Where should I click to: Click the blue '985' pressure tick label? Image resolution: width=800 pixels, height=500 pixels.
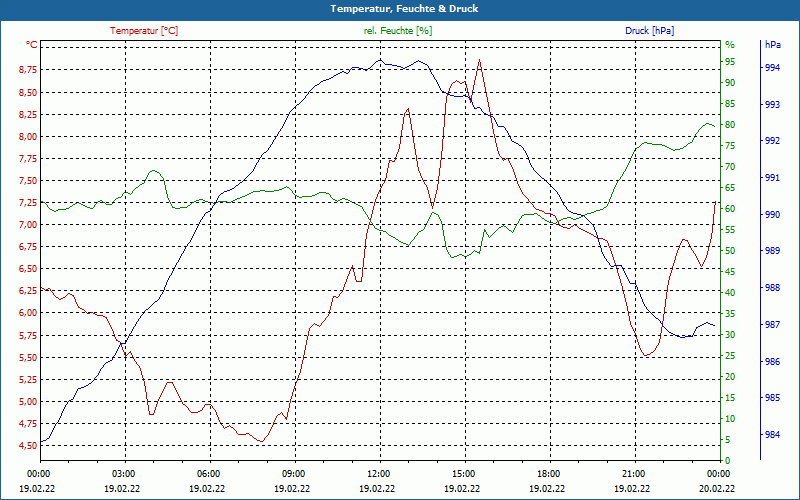pos(772,398)
